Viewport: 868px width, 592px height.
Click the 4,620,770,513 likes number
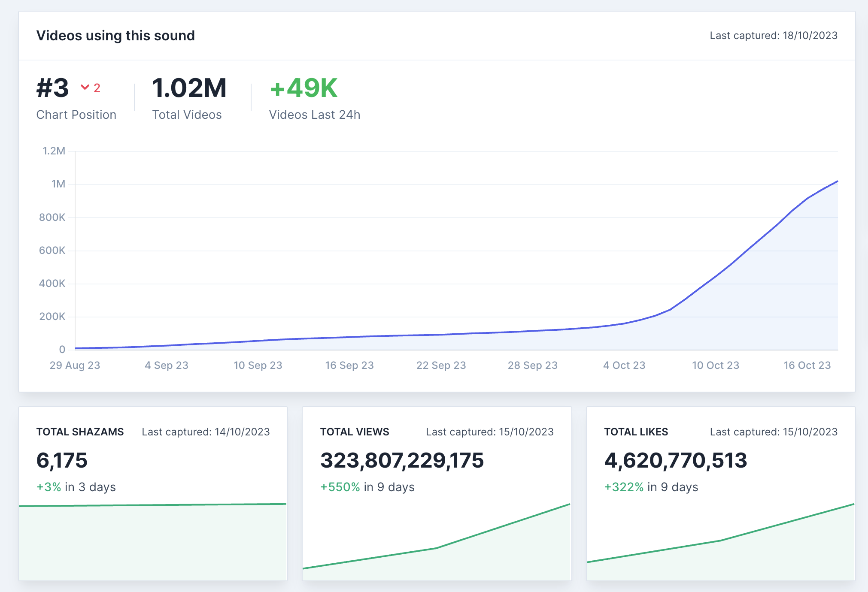(x=675, y=461)
